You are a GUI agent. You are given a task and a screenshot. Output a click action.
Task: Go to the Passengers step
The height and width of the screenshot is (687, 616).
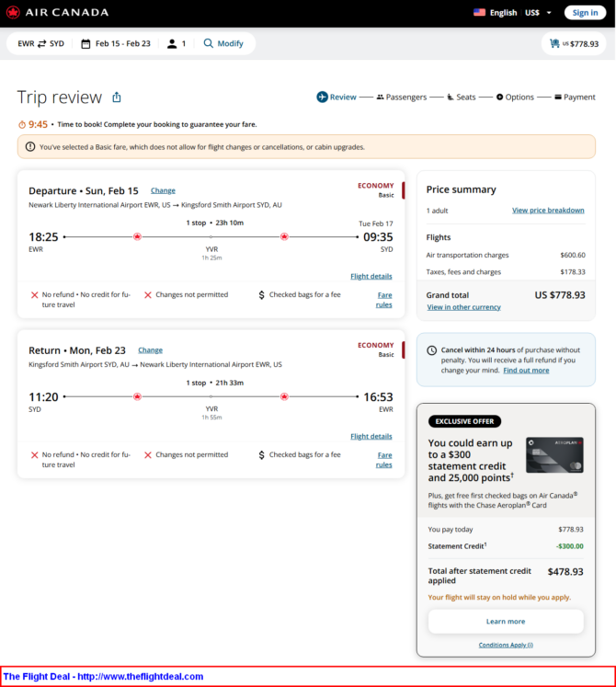[x=401, y=97]
